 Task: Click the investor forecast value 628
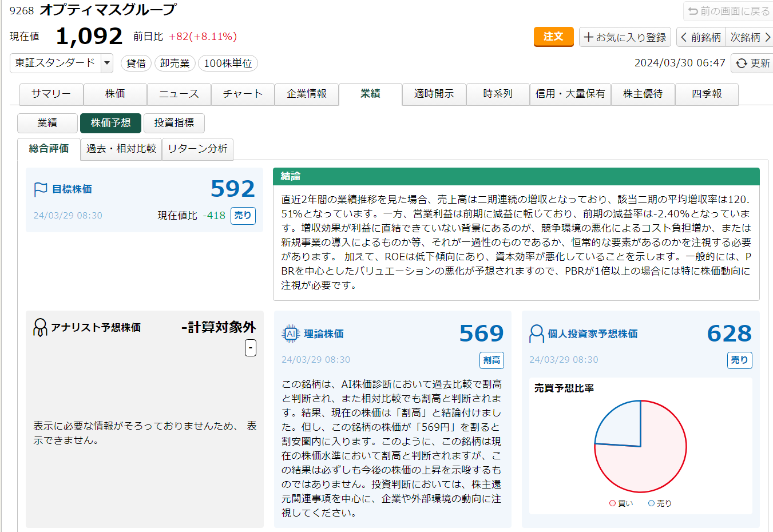point(730,334)
